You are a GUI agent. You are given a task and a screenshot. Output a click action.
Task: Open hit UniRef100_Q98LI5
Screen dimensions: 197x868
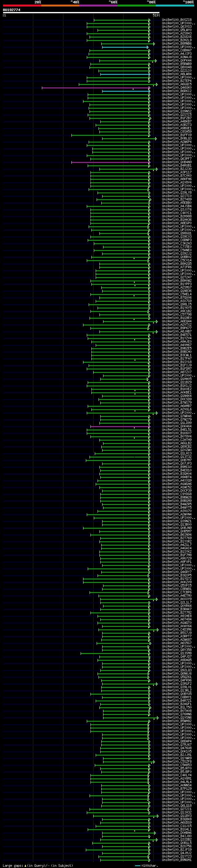coord(177,304)
